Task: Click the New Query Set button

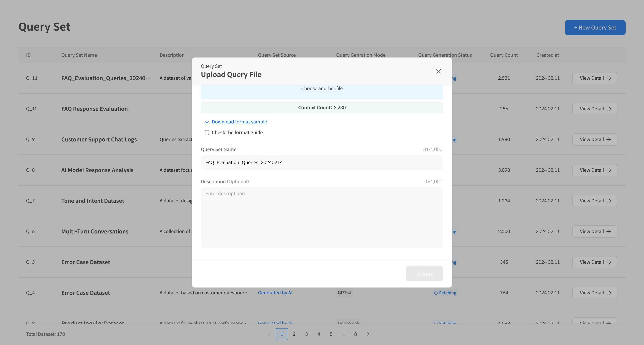Action: [595, 27]
